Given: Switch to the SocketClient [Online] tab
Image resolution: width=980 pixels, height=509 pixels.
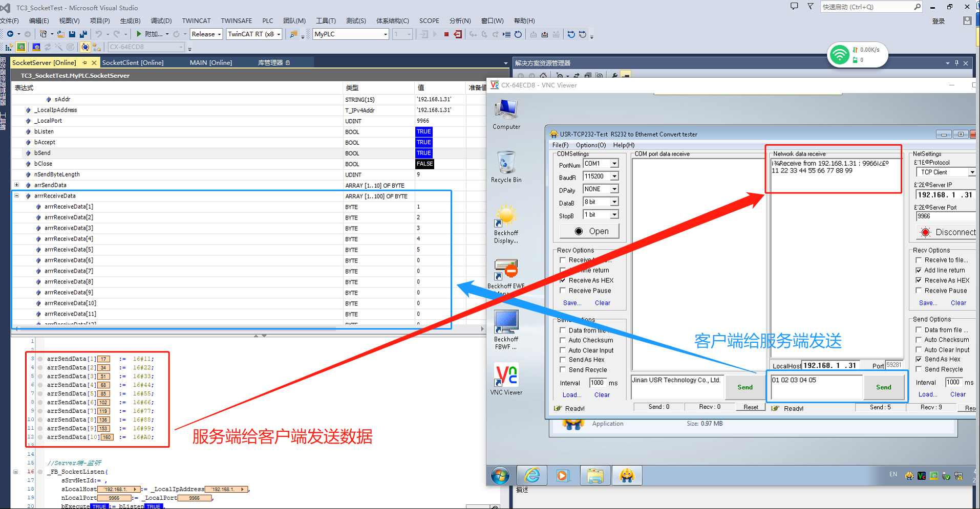Looking at the screenshot, I should click(x=133, y=62).
